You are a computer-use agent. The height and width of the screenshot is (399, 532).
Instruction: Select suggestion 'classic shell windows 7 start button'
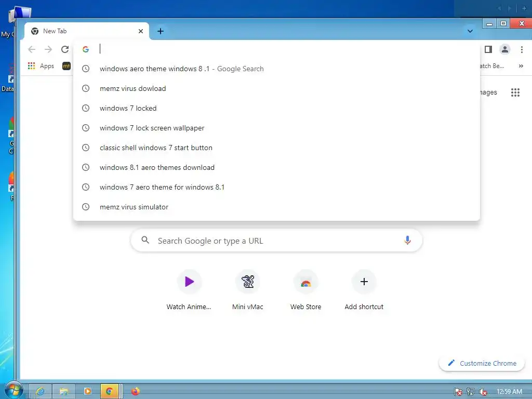tap(276, 148)
